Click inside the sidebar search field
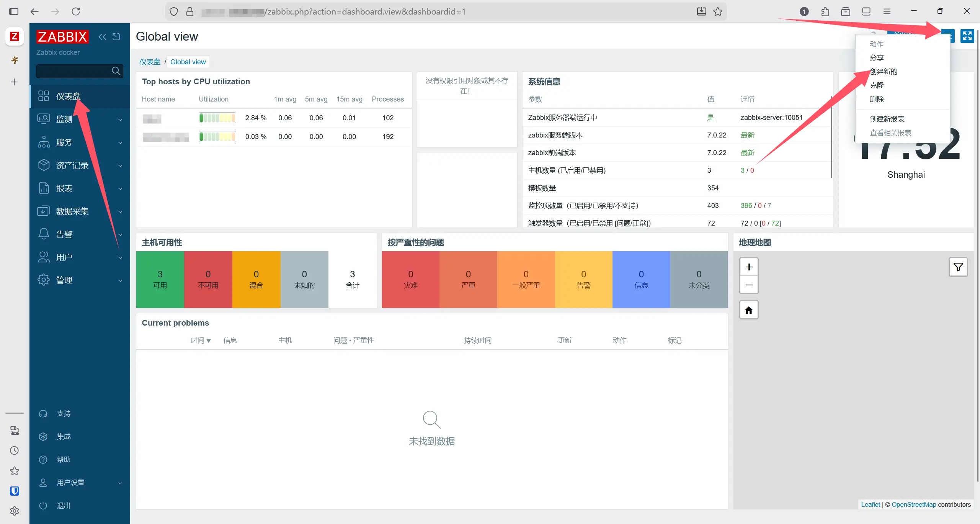Image resolution: width=980 pixels, height=524 pixels. 73,71
